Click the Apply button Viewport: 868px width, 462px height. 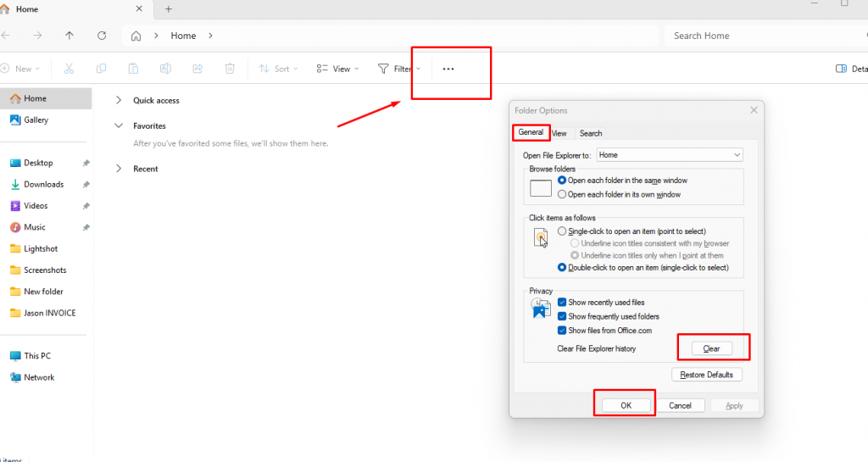(x=734, y=405)
